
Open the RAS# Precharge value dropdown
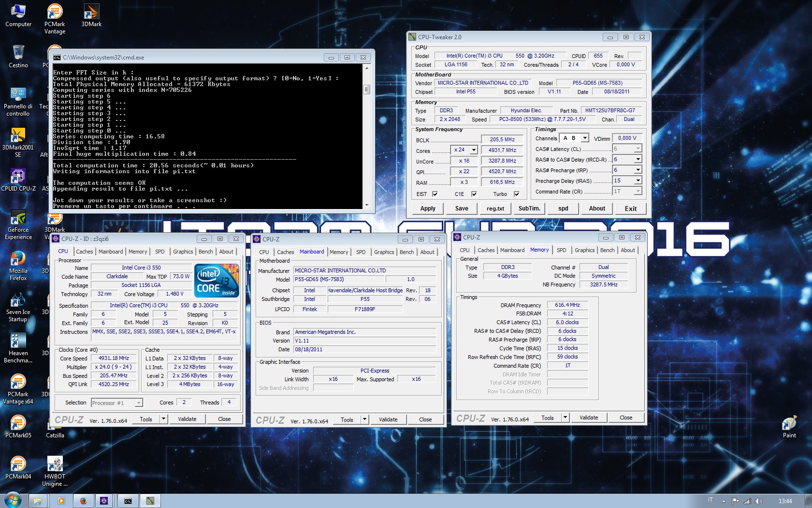pos(638,170)
